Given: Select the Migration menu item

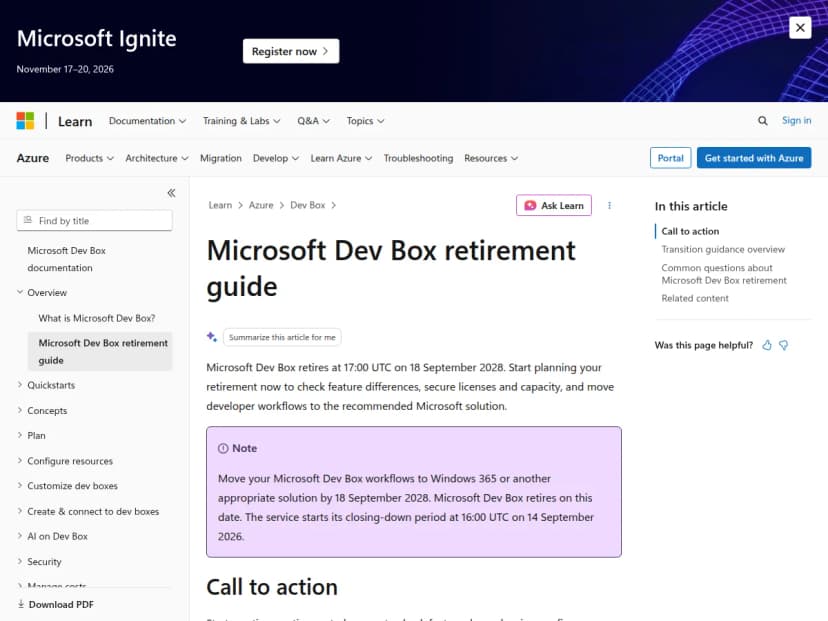Looking at the screenshot, I should pyautogui.click(x=221, y=158).
